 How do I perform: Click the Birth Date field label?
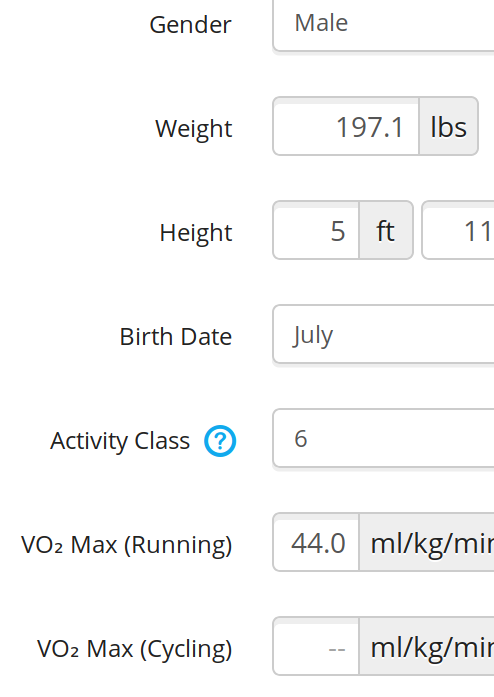click(x=176, y=336)
